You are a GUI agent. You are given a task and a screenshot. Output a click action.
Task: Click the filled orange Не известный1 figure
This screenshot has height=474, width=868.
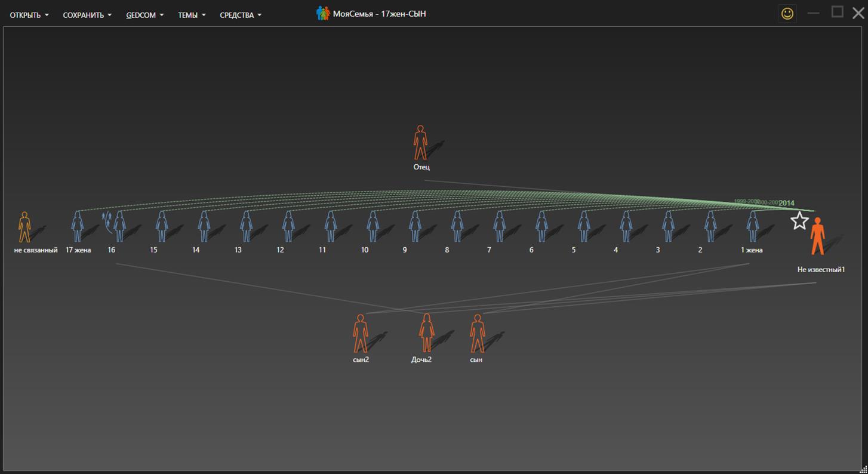(x=817, y=236)
